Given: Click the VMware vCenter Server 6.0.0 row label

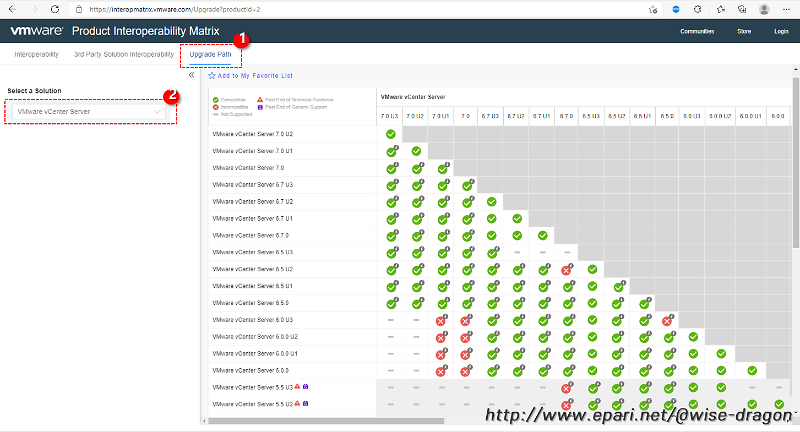Looking at the screenshot, I should point(251,370).
